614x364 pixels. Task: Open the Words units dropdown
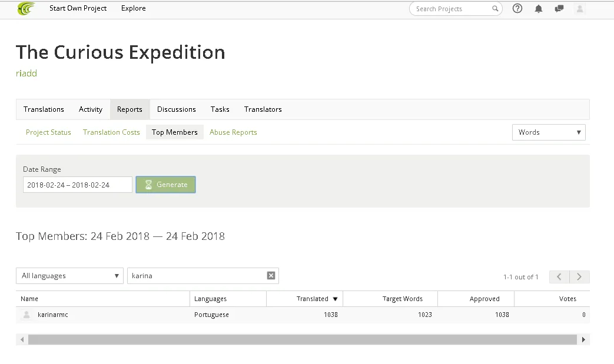(549, 132)
